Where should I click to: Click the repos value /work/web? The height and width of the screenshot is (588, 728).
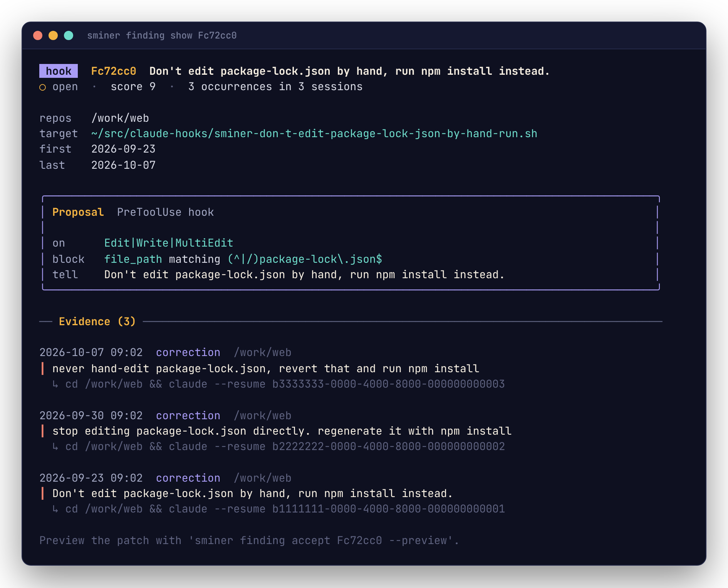click(120, 118)
